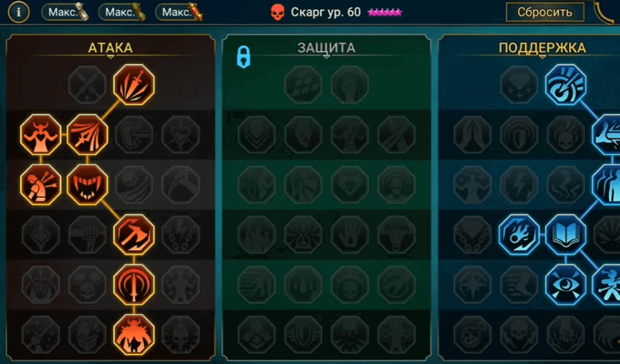Choose the battle axe attack mastery
The height and width of the screenshot is (364, 620).
(134, 234)
